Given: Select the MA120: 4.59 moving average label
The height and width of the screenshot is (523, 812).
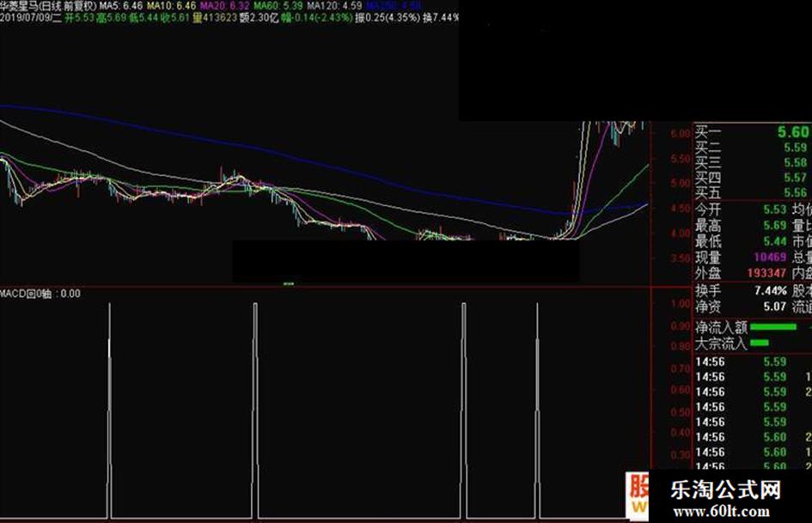Looking at the screenshot, I should (x=334, y=6).
